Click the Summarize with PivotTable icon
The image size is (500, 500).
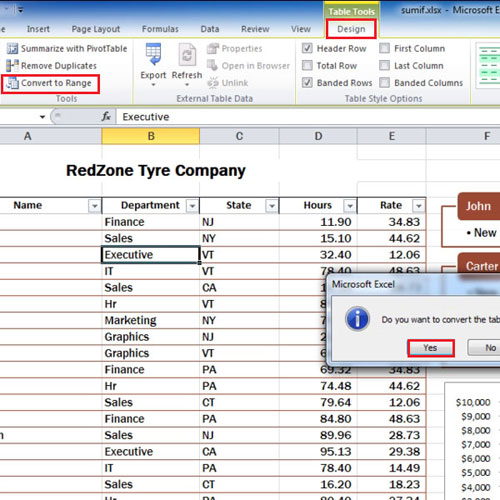tap(12, 49)
